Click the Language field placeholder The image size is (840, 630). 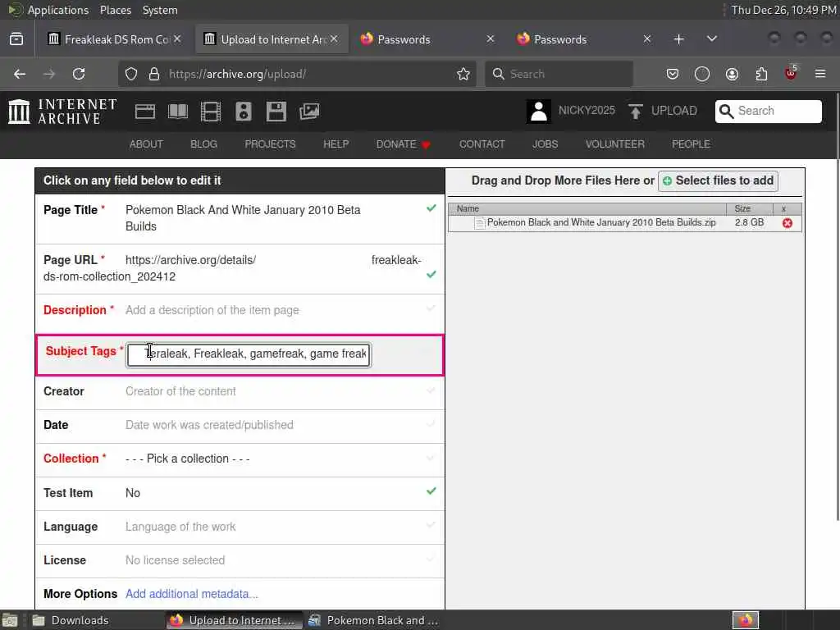pos(180,527)
